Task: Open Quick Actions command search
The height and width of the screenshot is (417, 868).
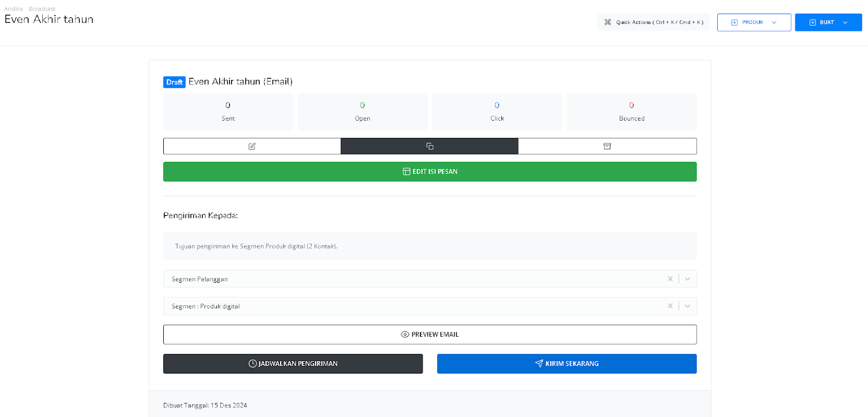Action: click(x=653, y=22)
